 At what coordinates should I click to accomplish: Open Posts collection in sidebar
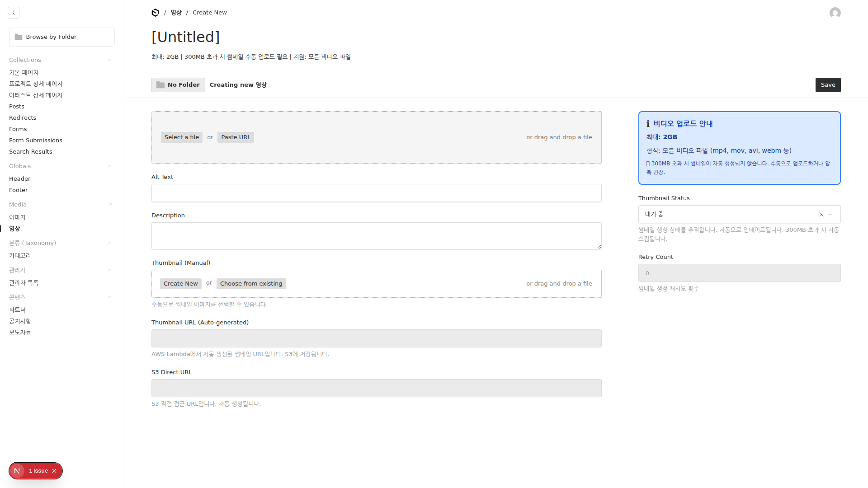pyautogui.click(x=17, y=107)
